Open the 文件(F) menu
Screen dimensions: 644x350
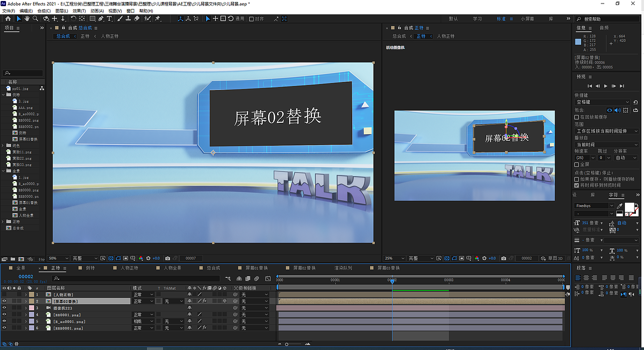point(9,11)
